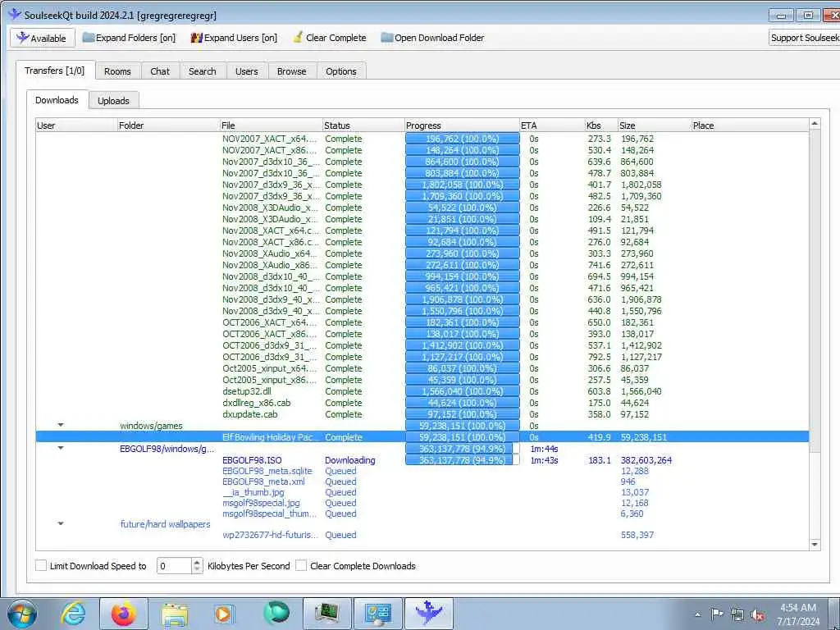Open the Users tab
This screenshot has width=840, height=630.
tap(246, 71)
